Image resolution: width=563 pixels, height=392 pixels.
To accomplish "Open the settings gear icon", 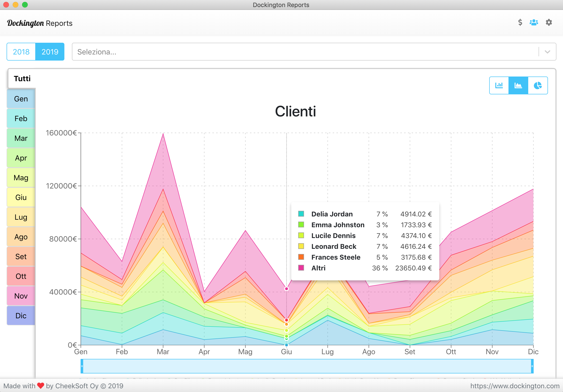I will click(549, 23).
